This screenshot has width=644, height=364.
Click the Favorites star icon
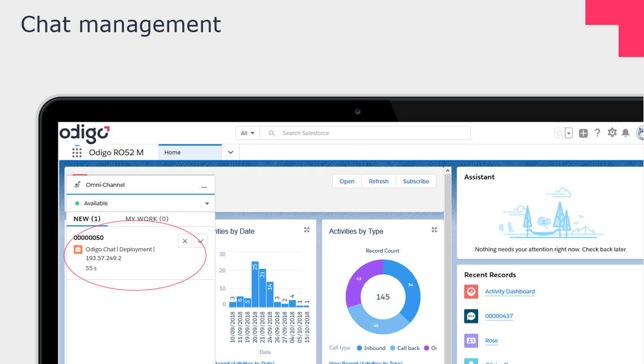tap(559, 133)
